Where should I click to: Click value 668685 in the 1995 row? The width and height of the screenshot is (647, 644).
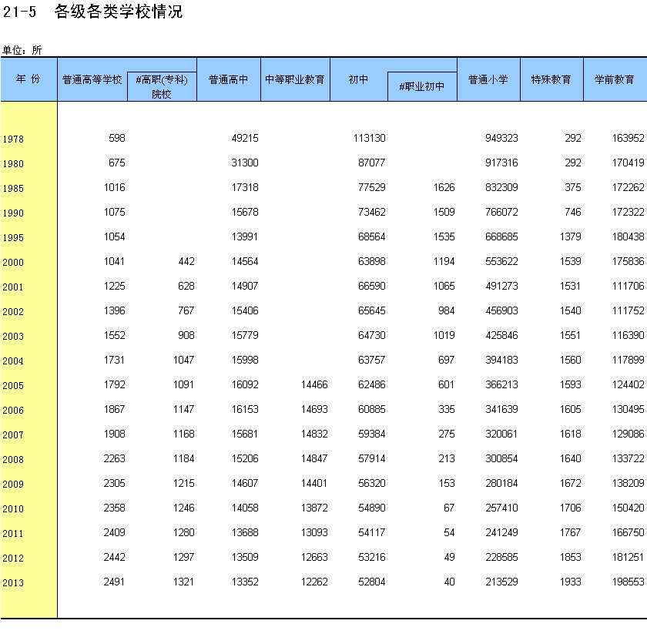pos(501,236)
